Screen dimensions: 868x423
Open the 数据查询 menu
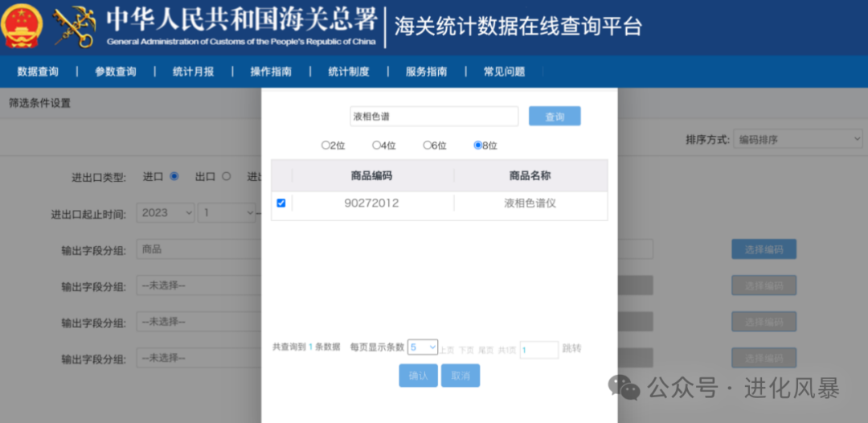pyautogui.click(x=38, y=72)
